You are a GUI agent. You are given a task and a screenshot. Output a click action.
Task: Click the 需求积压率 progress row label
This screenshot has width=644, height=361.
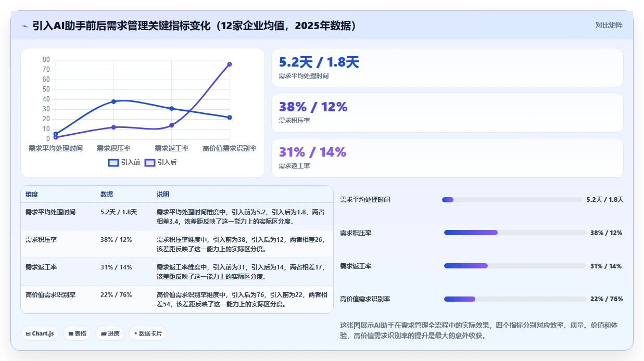356,233
